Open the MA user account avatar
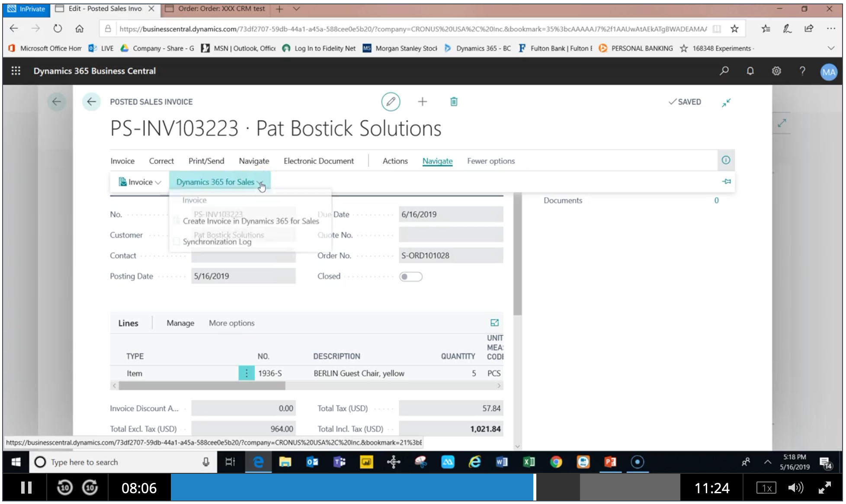Screen dimensions: 846x504 (829, 72)
